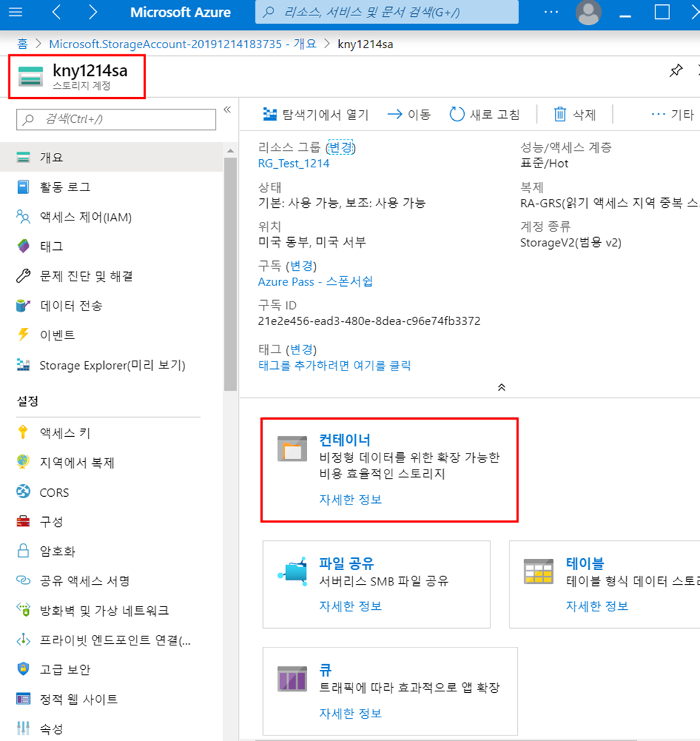Image resolution: width=700 pixels, height=741 pixels.
Task: Click the toolbox icon for 구성
Action: tap(23, 521)
